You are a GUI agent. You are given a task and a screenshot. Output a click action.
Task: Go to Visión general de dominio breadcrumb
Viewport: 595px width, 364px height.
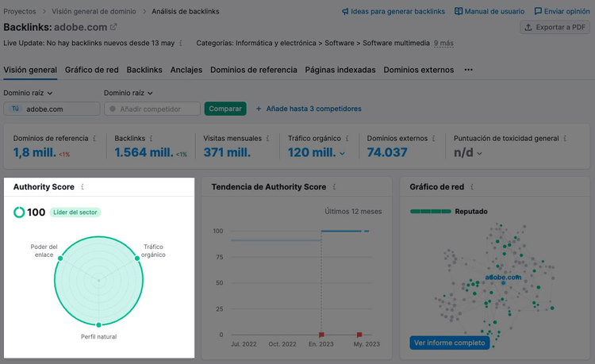pyautogui.click(x=94, y=11)
